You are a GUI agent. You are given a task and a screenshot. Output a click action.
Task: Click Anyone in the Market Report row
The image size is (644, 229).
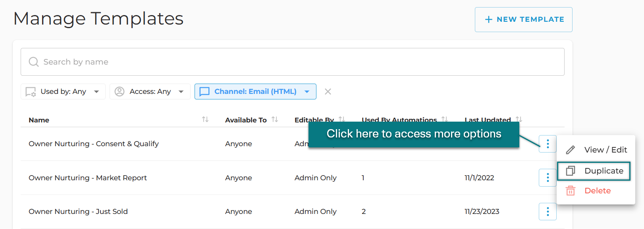point(239,178)
